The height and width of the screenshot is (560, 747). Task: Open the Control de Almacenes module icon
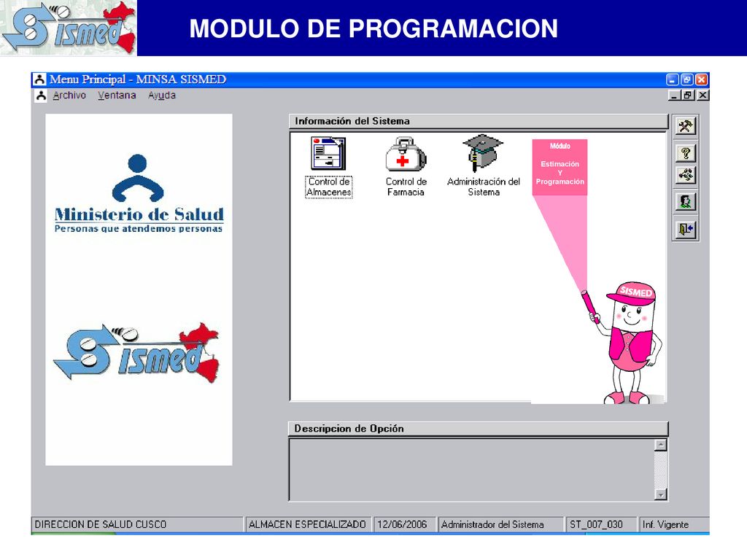pyautogui.click(x=329, y=154)
